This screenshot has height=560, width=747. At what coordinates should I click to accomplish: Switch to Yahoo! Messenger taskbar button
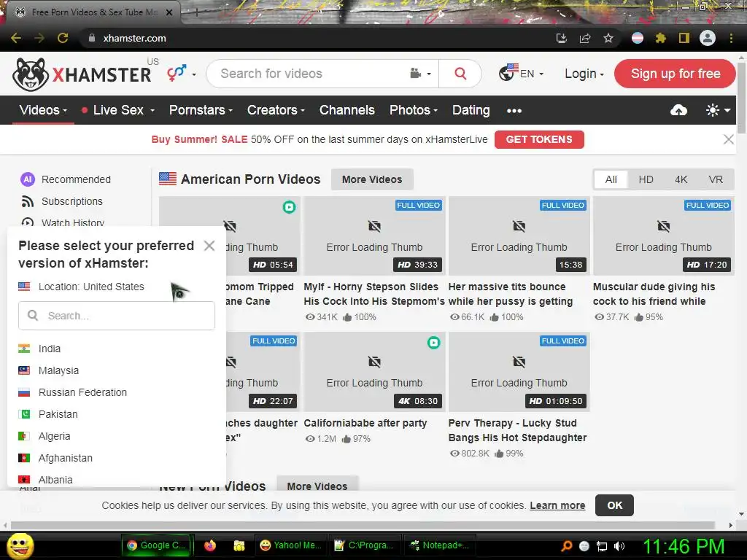click(292, 545)
